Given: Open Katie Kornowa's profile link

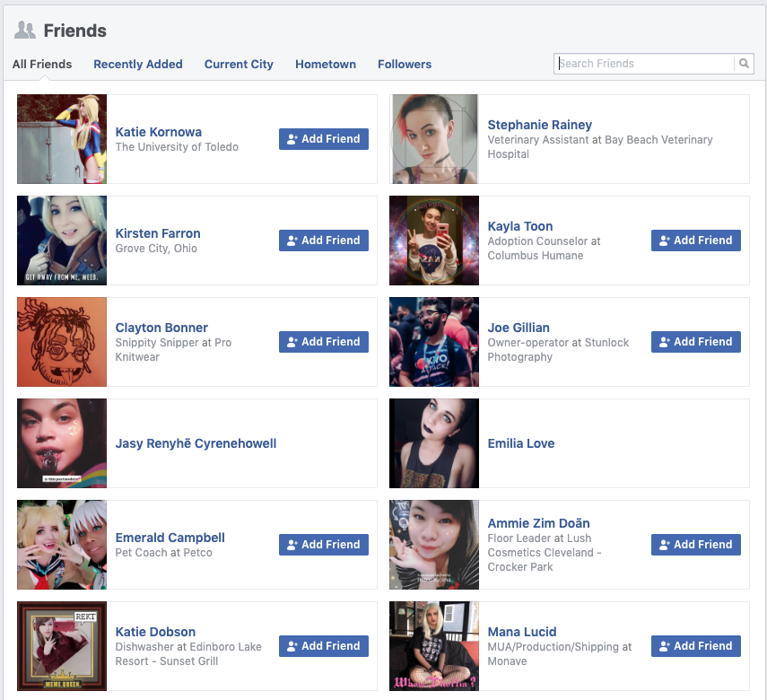Looking at the screenshot, I should click(x=159, y=132).
